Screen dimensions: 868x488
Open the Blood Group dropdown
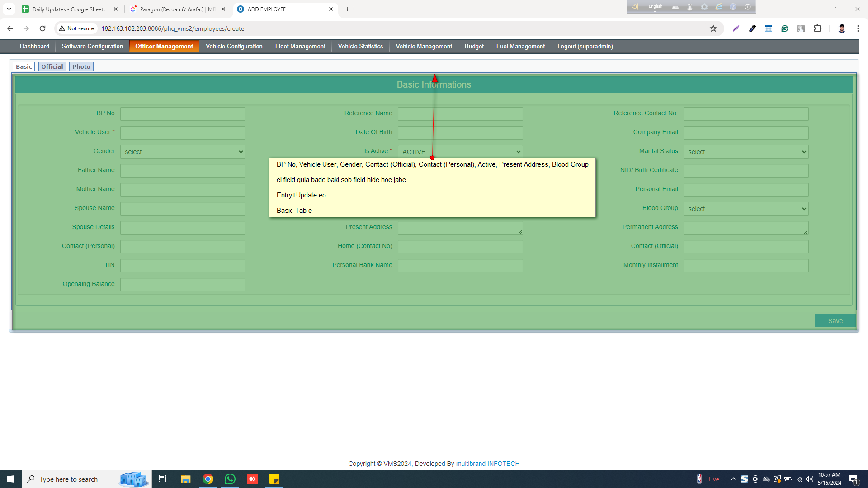tap(746, 209)
